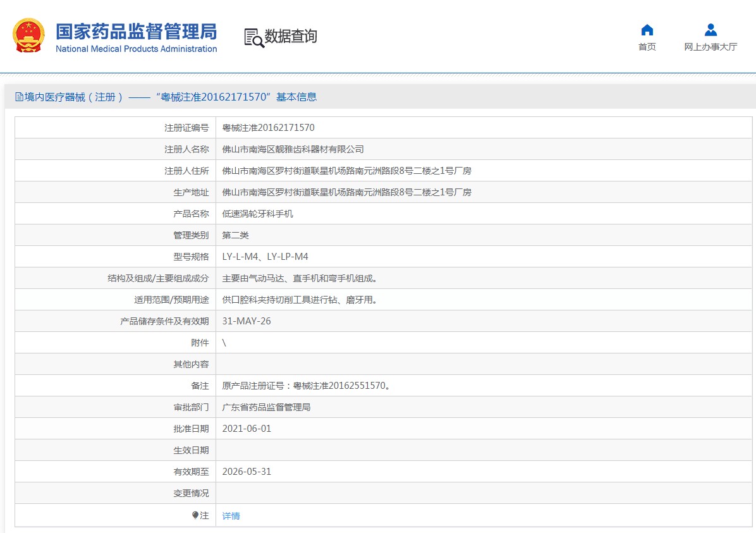Click the 产品名称 row label
This screenshot has height=533, width=756.
[x=191, y=214]
